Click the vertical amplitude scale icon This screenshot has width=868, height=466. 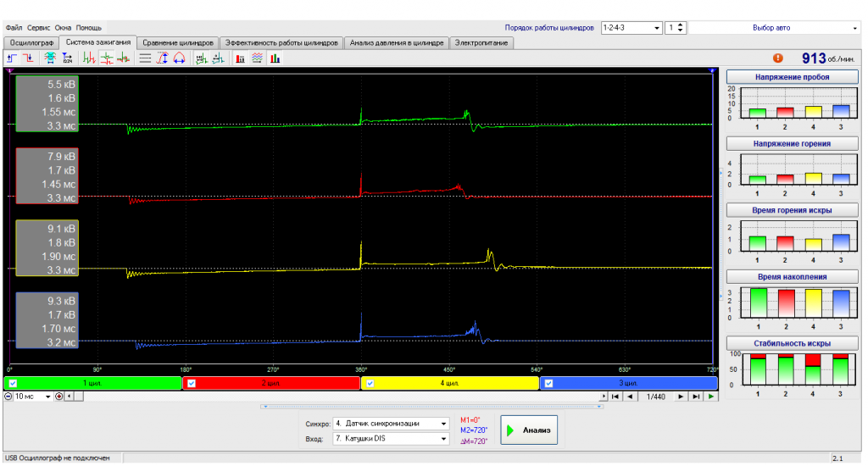(162, 58)
